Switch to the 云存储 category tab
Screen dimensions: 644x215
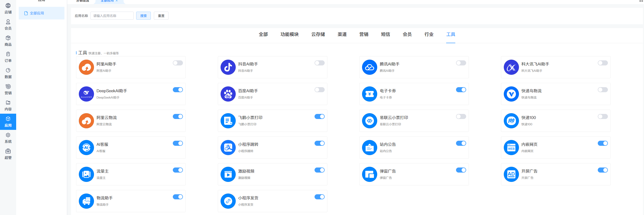click(318, 34)
